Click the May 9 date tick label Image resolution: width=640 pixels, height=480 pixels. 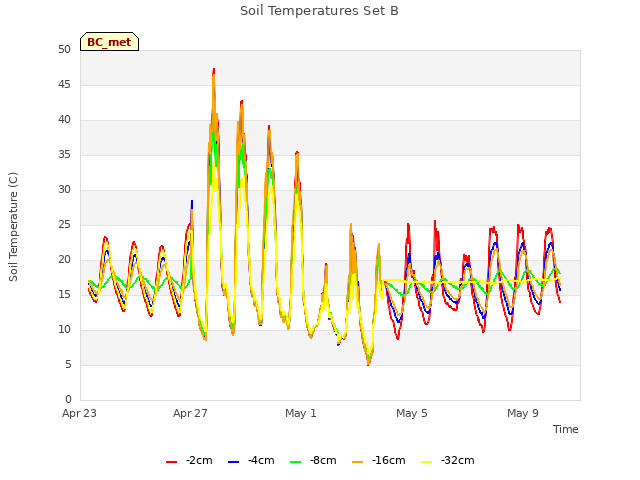tap(523, 413)
